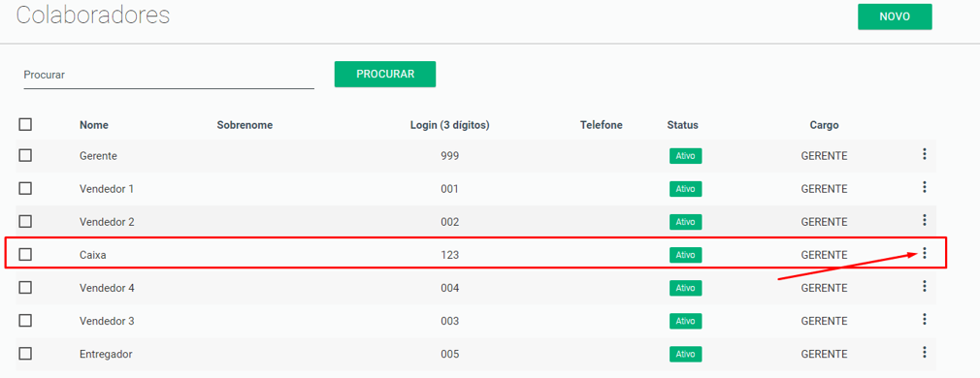The width and height of the screenshot is (980, 378).
Task: Click the Ativo badge in Gerente row
Action: pos(686,156)
